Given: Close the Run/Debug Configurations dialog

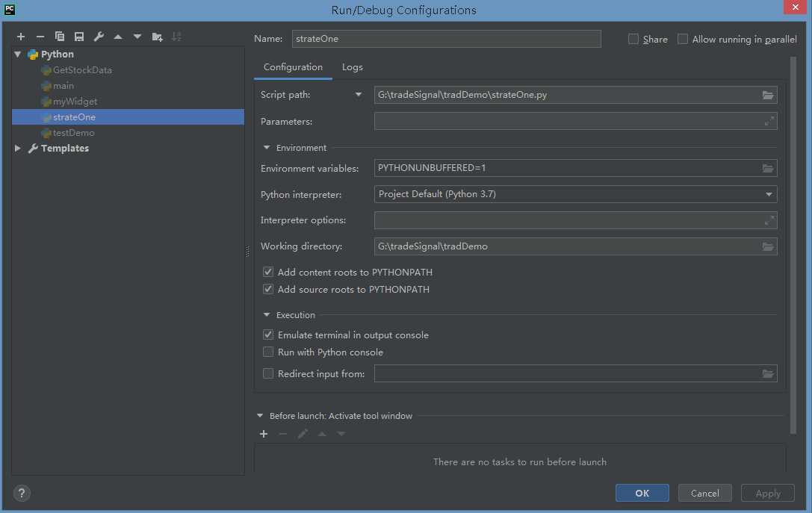Looking at the screenshot, I should point(796,7).
